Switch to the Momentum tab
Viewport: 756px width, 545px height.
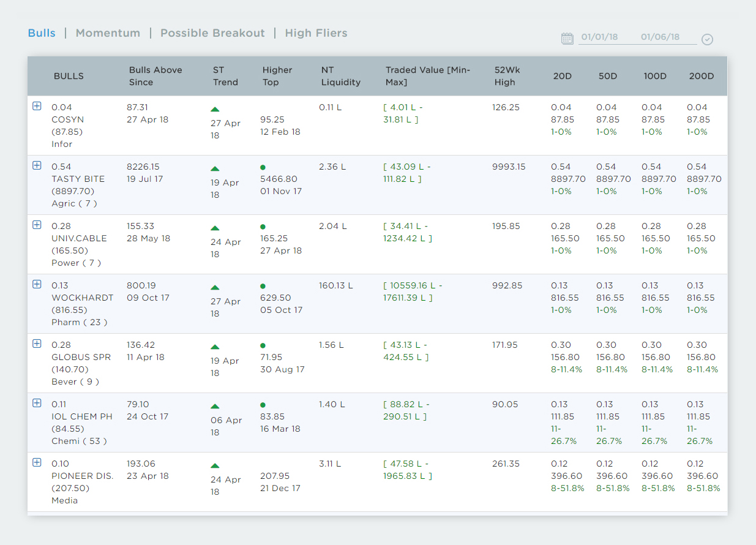tap(108, 33)
